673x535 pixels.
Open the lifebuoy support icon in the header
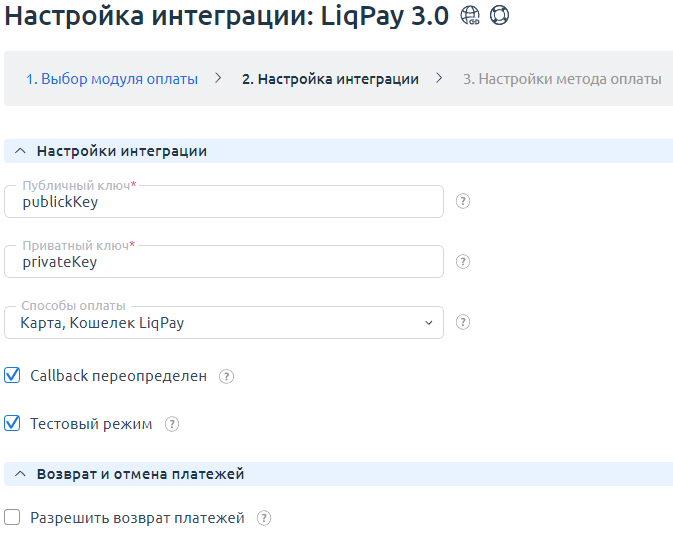pyautogui.click(x=499, y=18)
